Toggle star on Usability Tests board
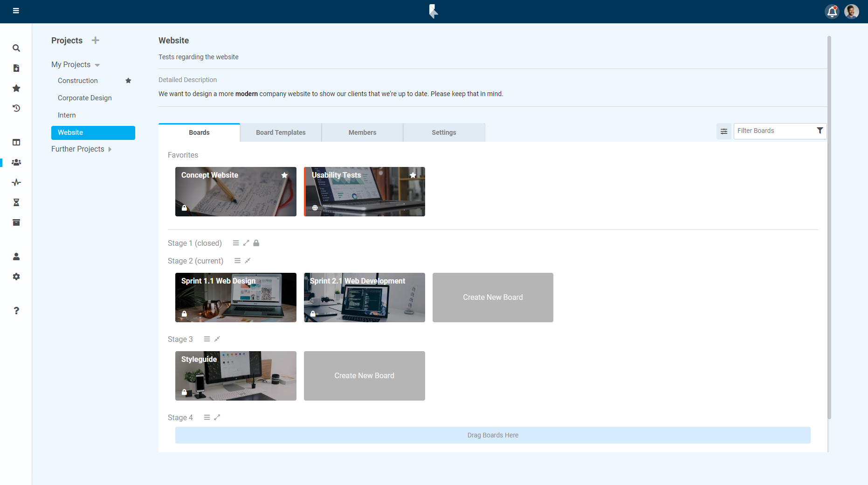 pyautogui.click(x=413, y=175)
